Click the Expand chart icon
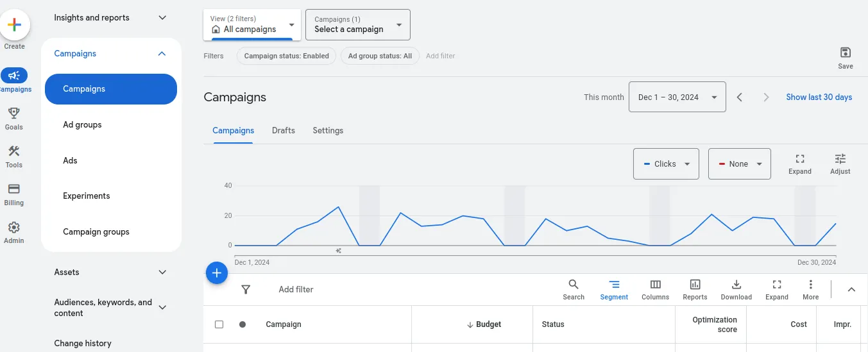Image resolution: width=868 pixels, height=352 pixels. click(800, 159)
